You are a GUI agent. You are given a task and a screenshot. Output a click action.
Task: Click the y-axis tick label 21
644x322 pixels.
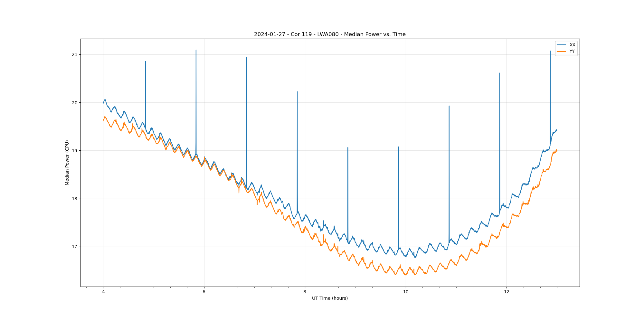[x=75, y=55]
